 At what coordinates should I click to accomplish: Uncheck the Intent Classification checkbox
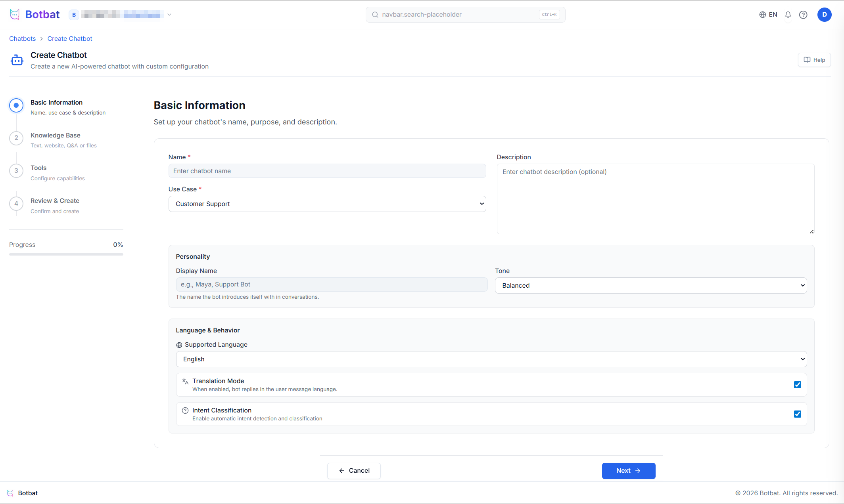coord(797,414)
